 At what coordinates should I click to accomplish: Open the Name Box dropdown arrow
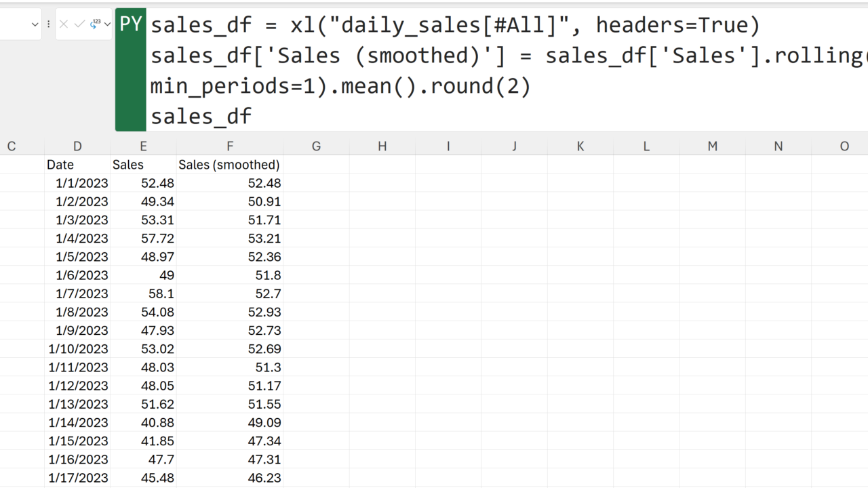coord(35,24)
